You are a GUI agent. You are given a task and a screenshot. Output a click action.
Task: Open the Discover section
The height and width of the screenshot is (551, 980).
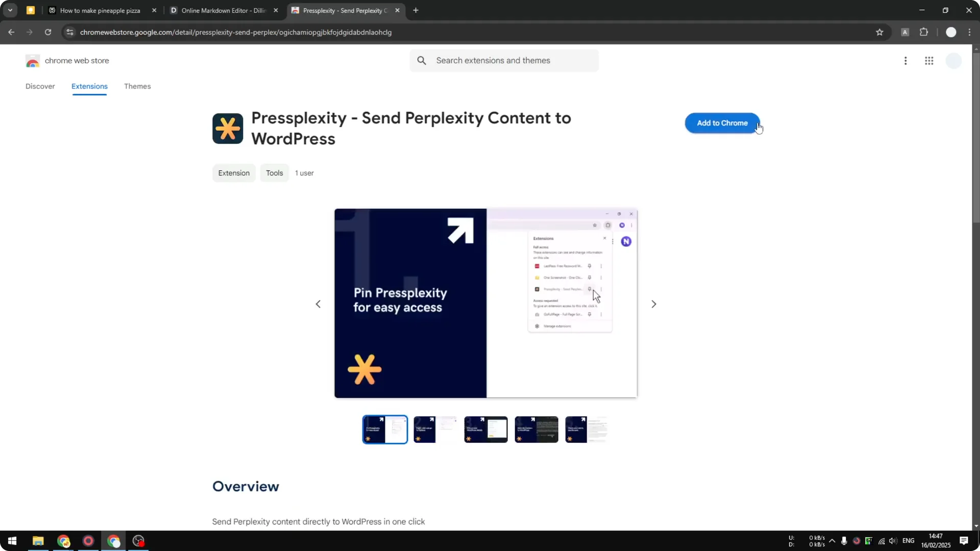pyautogui.click(x=40, y=86)
